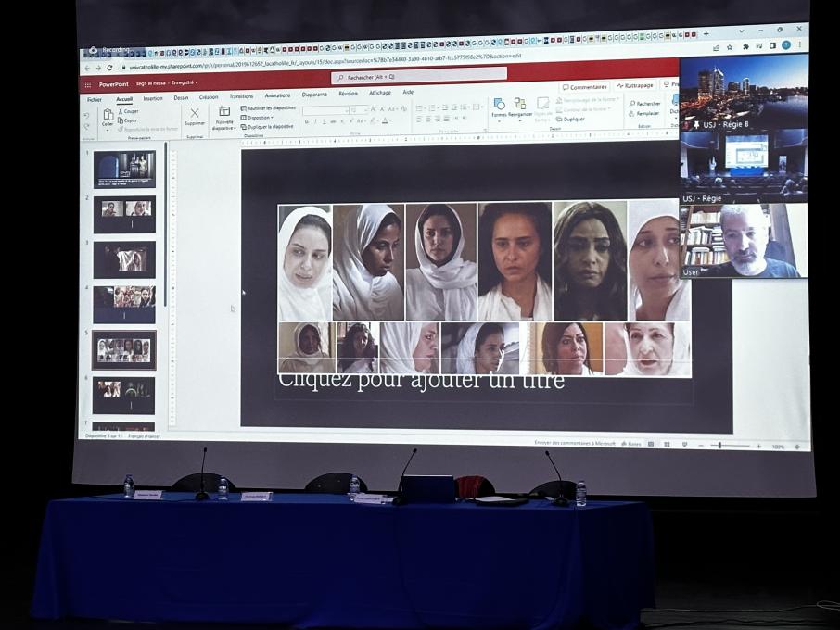Open the Microsoft 365 app launcher grid
Image resolution: width=840 pixels, height=630 pixels.
[x=88, y=84]
